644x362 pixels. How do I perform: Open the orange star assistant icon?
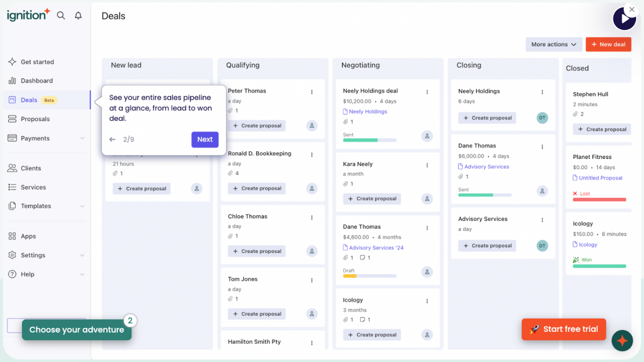[x=622, y=341]
